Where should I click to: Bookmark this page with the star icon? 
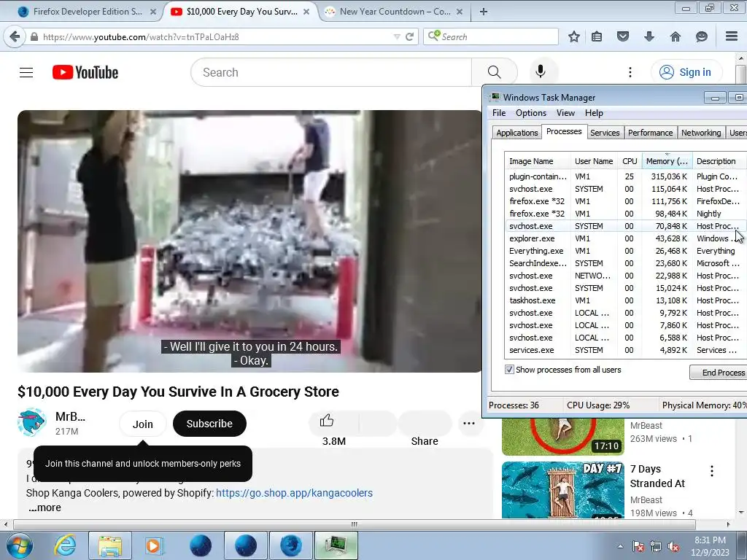point(574,36)
